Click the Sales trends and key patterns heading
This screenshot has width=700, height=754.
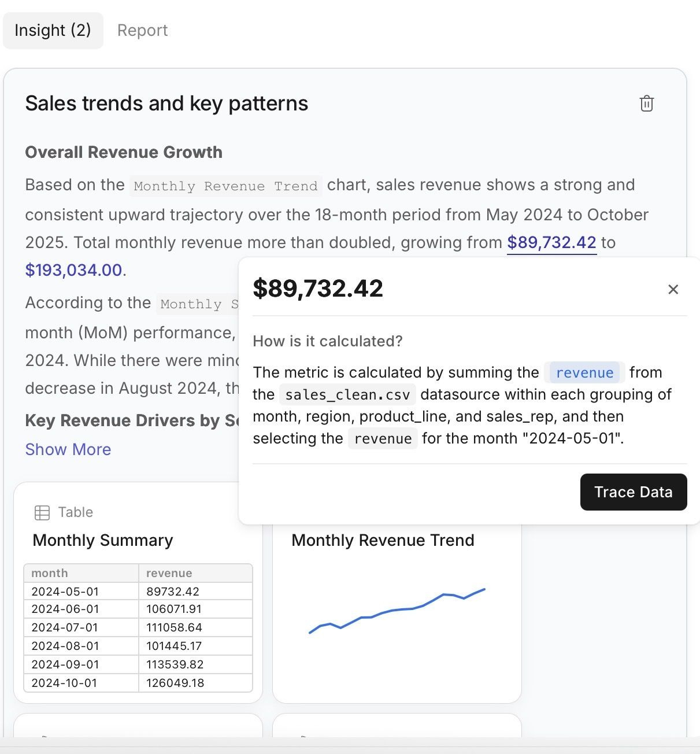click(166, 104)
